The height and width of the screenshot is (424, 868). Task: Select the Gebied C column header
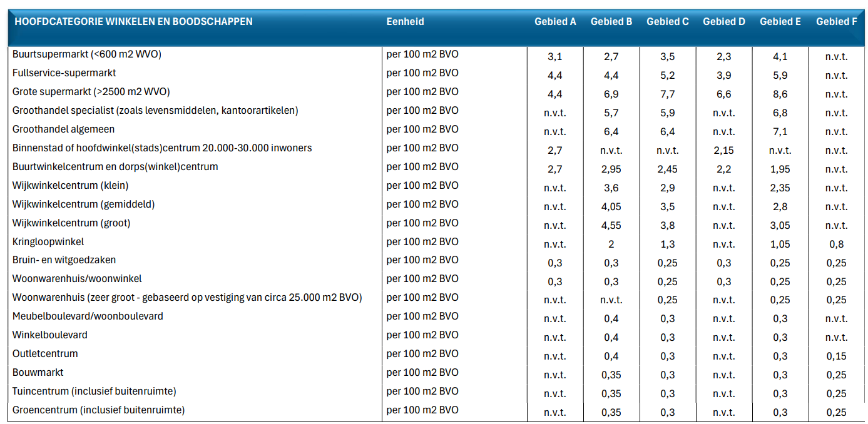(x=666, y=21)
